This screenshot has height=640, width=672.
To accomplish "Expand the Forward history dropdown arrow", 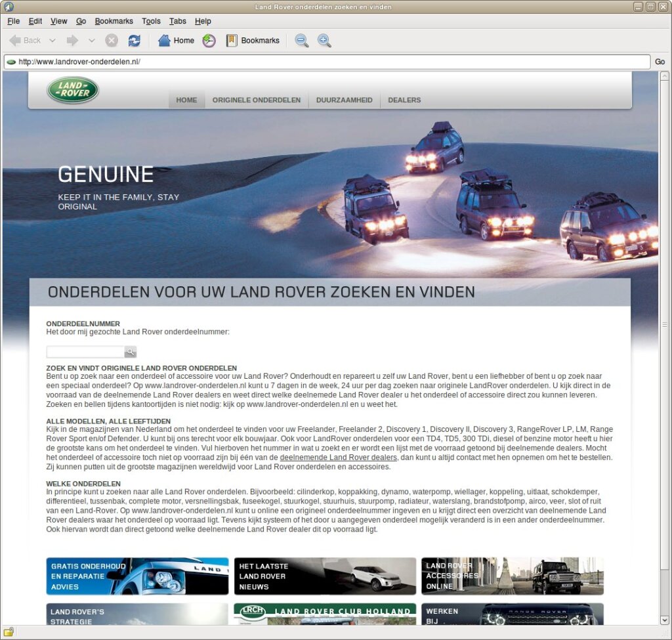I will [92, 41].
